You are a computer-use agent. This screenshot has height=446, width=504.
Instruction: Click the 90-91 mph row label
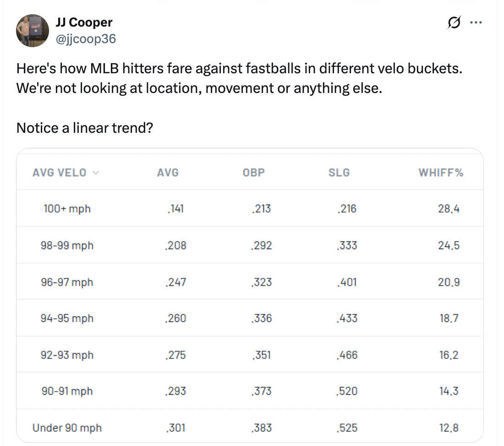67,391
